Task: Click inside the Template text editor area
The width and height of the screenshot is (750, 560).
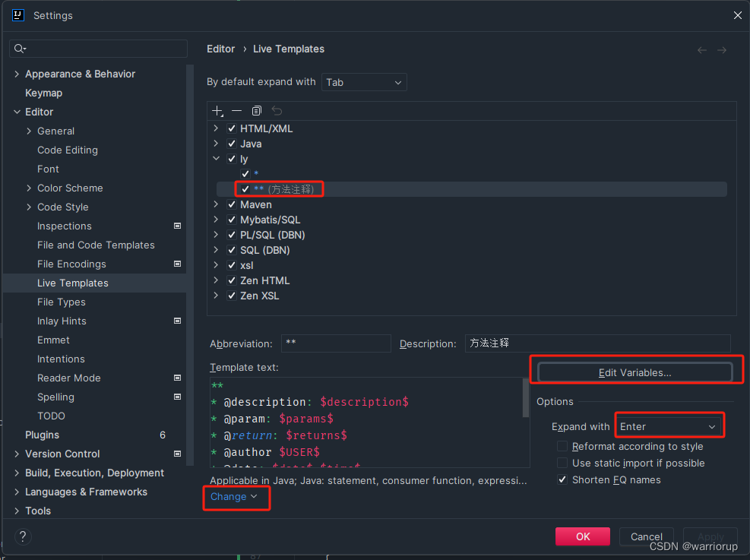Action: (x=366, y=422)
